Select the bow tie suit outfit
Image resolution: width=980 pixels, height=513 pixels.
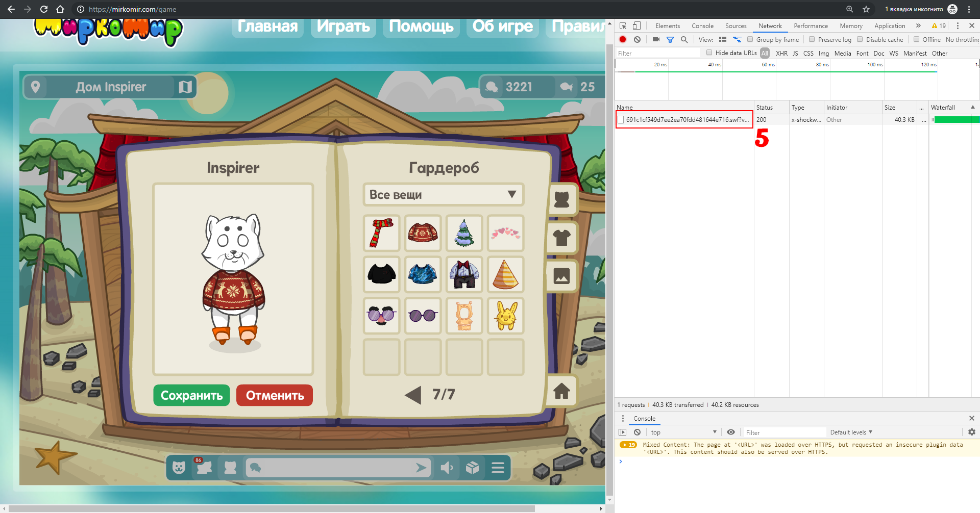pos(464,274)
